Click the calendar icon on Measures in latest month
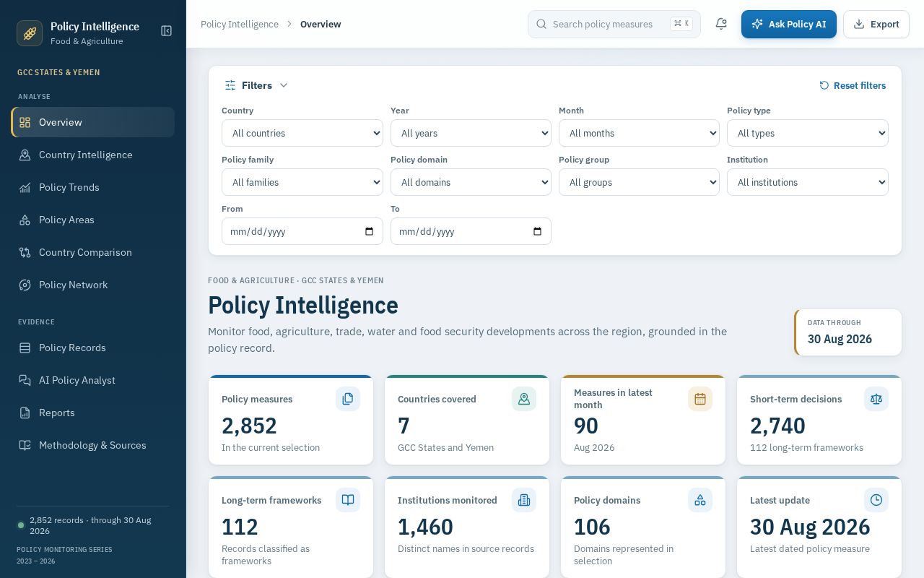This screenshot has width=924, height=578. pyautogui.click(x=700, y=399)
